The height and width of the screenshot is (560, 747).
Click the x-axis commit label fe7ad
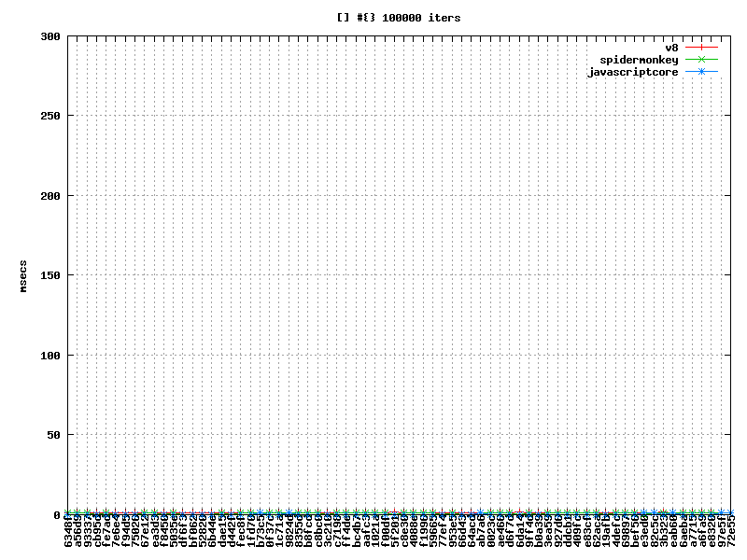click(x=106, y=530)
